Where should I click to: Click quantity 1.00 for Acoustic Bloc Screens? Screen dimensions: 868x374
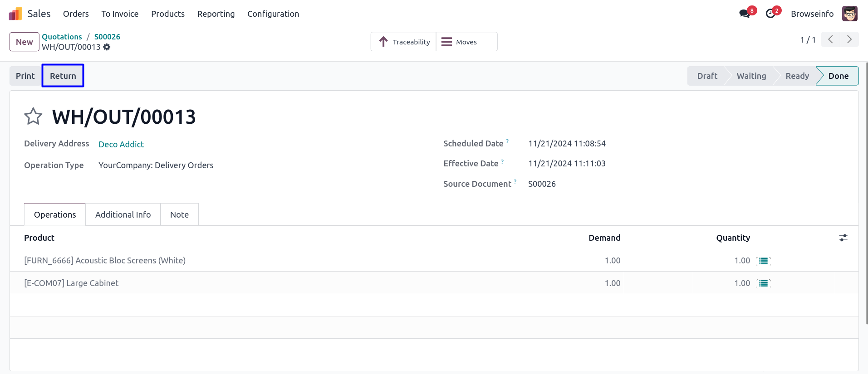click(x=742, y=261)
